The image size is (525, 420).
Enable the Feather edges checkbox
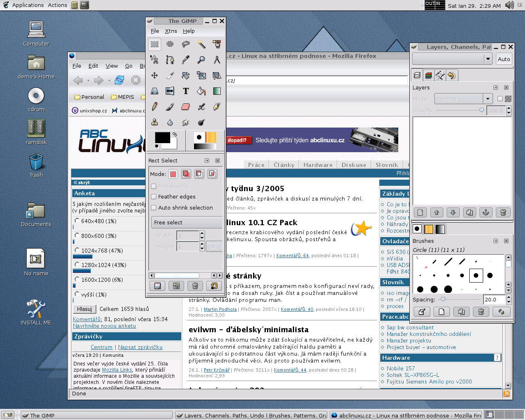154,197
